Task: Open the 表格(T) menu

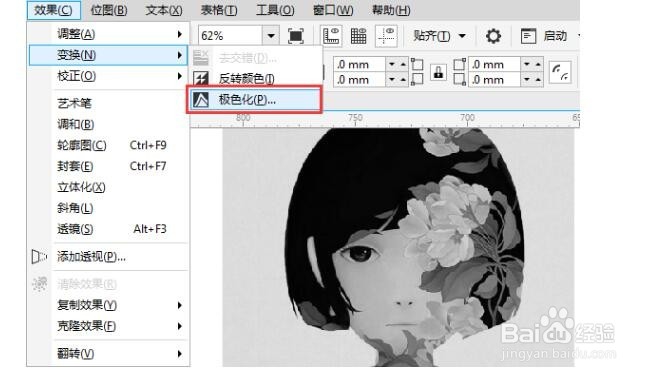Action: click(x=219, y=10)
